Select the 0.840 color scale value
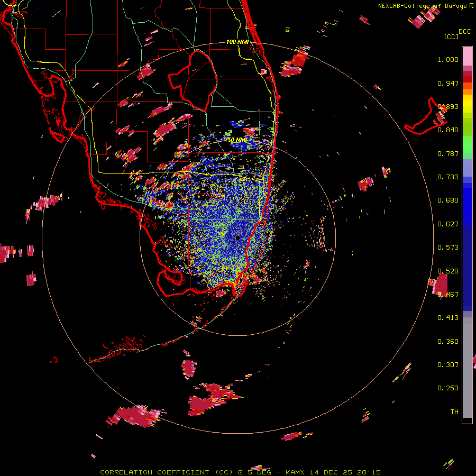 click(448, 130)
